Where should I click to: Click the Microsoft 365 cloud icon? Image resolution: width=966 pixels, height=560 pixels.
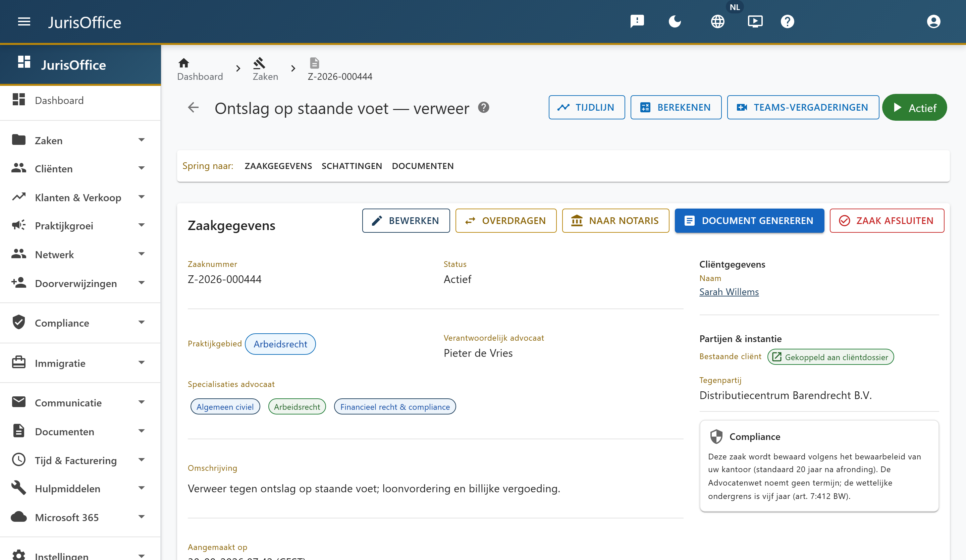coord(18,517)
